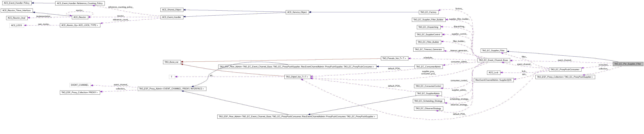Click the TAO_EC_Per_Supplier_Filter node
The image size is (644, 134).
pyautogui.click(x=627, y=64)
